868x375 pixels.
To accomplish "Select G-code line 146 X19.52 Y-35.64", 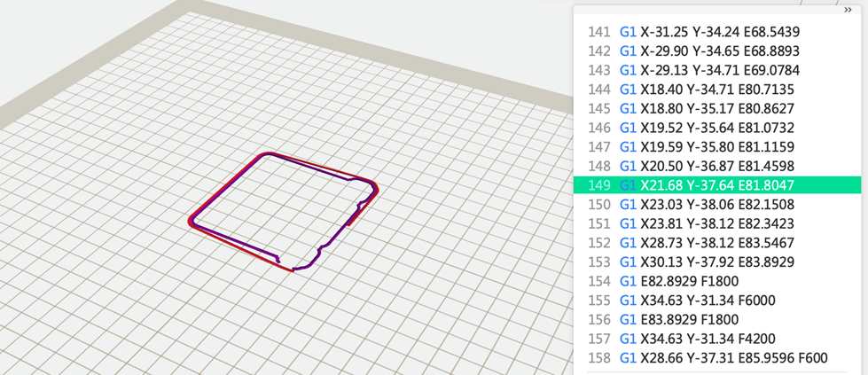I will point(717,128).
